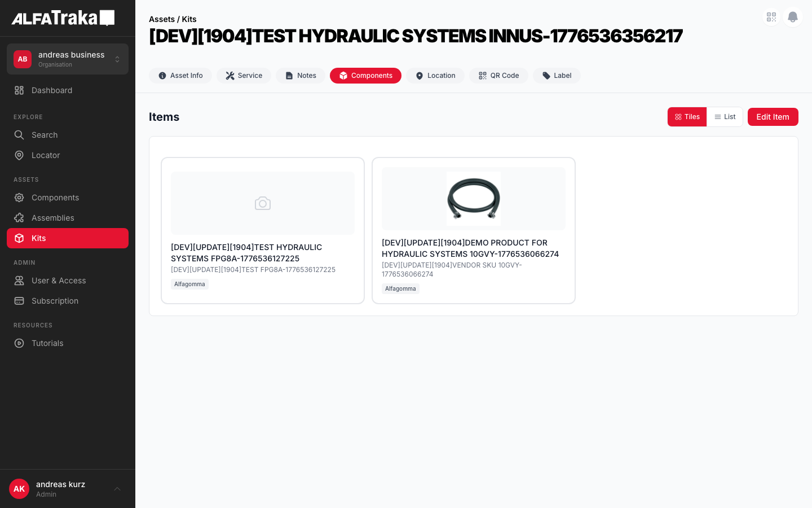Click the Edit Item button
This screenshot has width=812, height=508.
773,117
